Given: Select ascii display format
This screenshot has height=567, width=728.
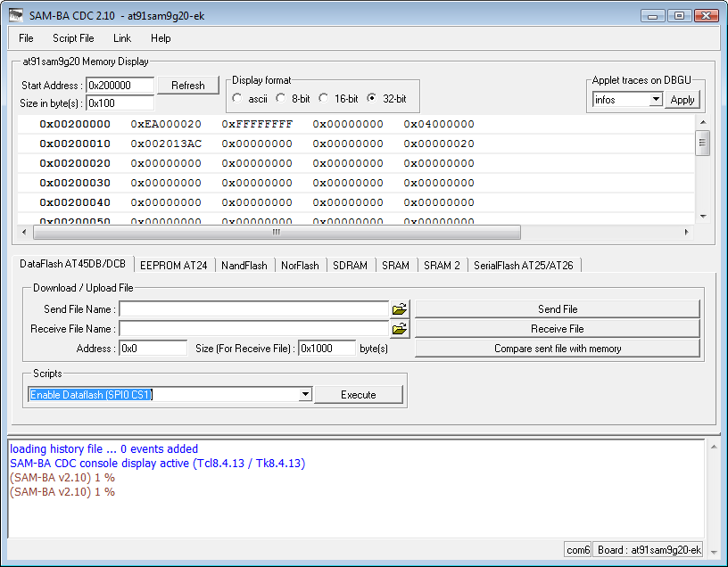Looking at the screenshot, I should [x=237, y=99].
